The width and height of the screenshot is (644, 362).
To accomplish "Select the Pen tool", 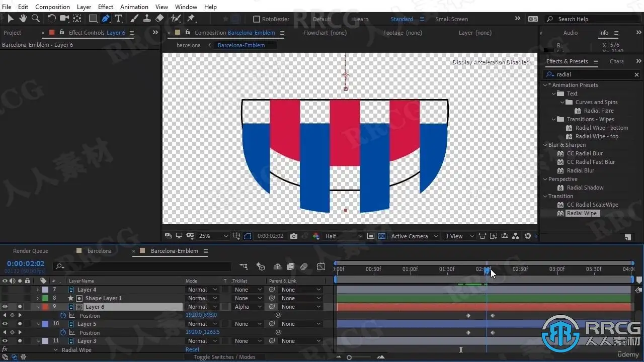I will 106,19.
